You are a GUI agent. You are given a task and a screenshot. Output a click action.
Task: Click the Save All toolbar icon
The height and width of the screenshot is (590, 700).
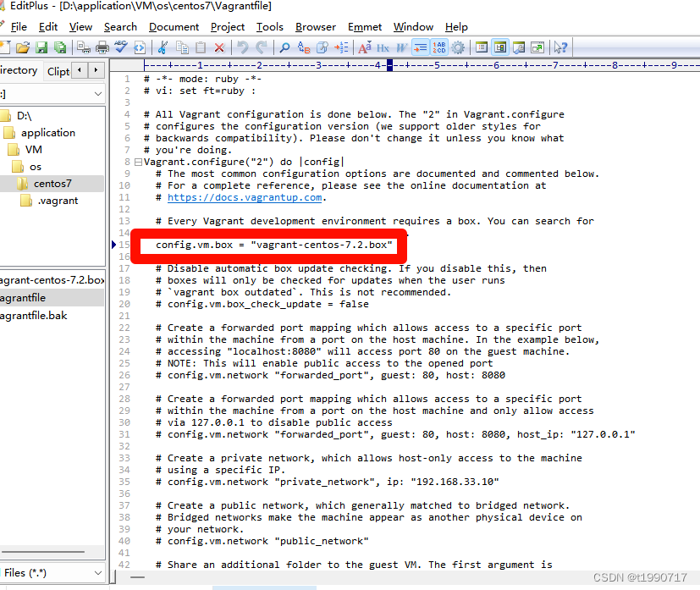60,47
